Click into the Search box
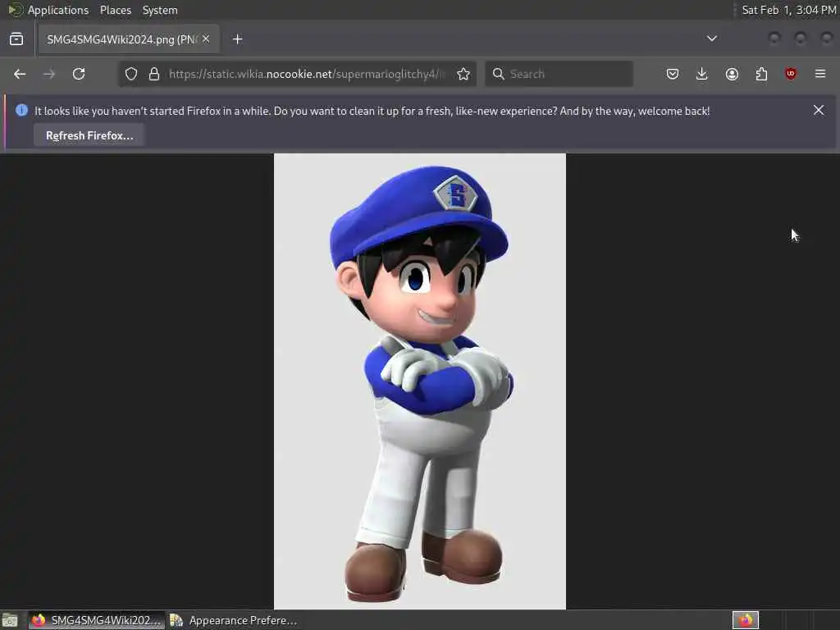 559,74
